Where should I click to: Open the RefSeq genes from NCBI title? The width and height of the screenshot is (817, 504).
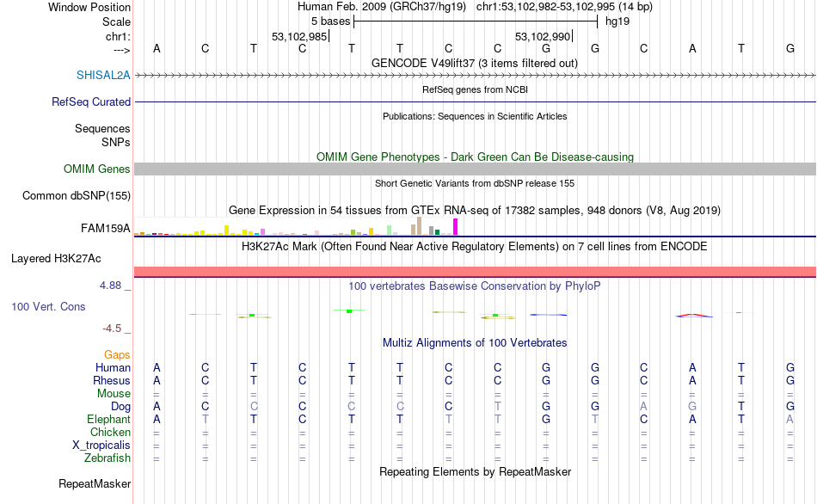click(476, 89)
